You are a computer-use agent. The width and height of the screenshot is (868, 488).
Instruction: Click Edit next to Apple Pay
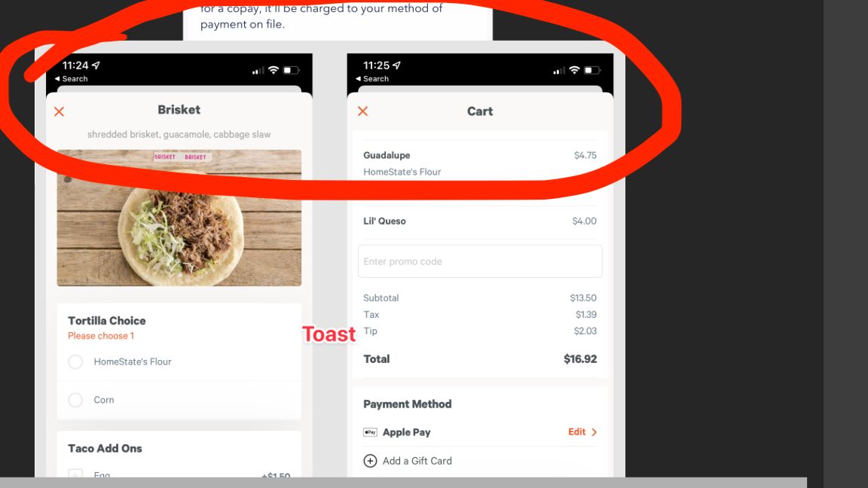[577, 432]
